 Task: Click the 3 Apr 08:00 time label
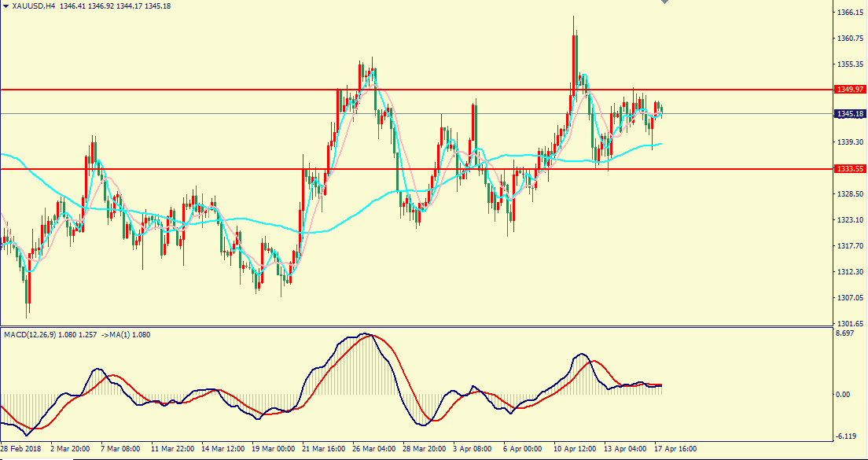pyautogui.click(x=474, y=449)
